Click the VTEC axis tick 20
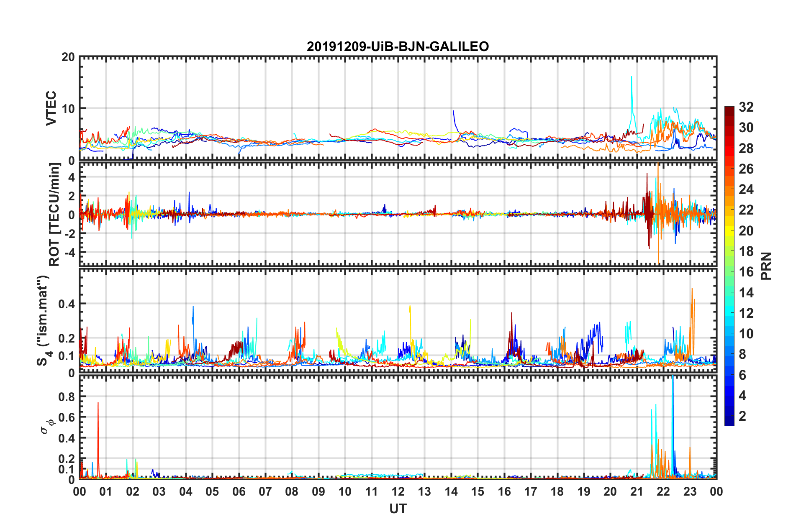796x532 pixels. pos(68,57)
